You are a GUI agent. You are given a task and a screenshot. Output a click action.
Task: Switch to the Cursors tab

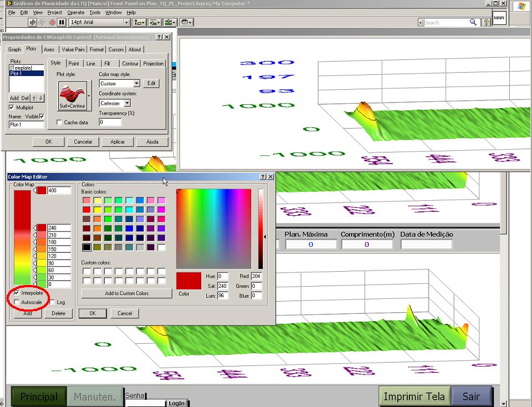[116, 49]
